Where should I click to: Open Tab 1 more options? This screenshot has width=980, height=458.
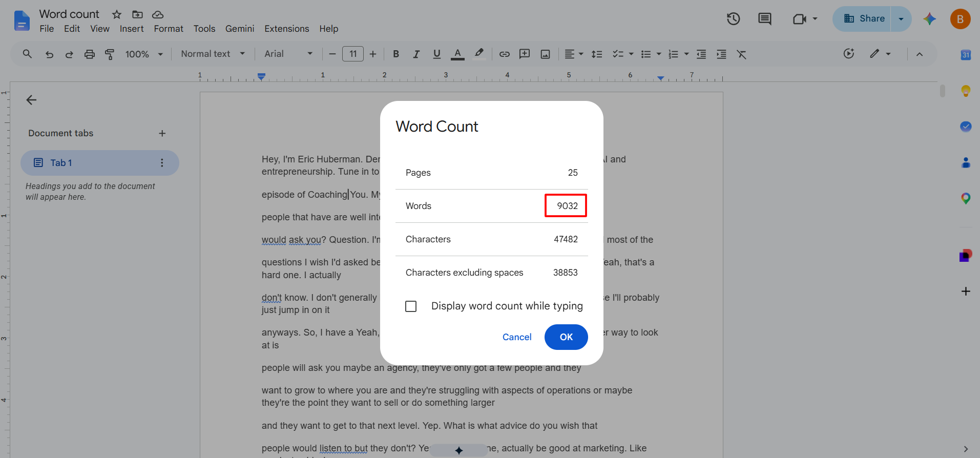coord(162,163)
